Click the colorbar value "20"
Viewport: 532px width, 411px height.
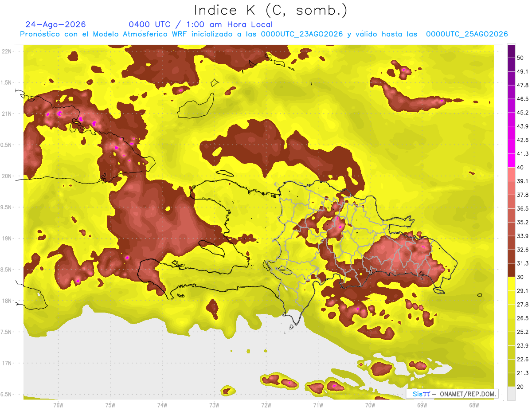tap(520, 387)
